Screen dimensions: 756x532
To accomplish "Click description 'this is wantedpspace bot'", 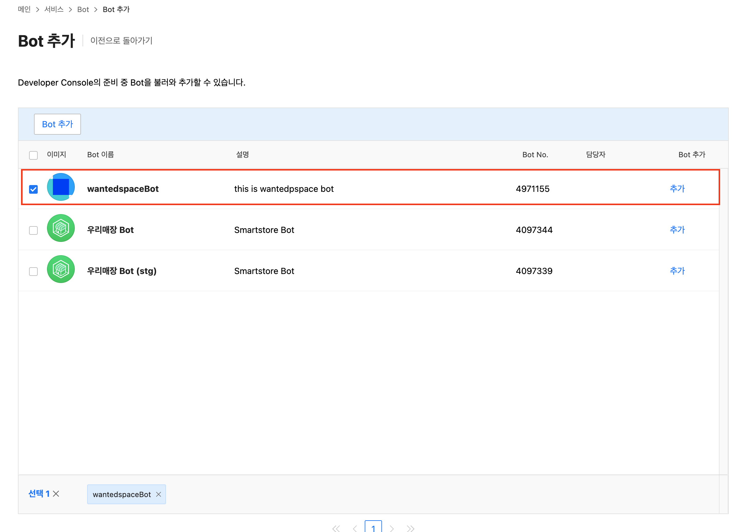I will point(284,189).
